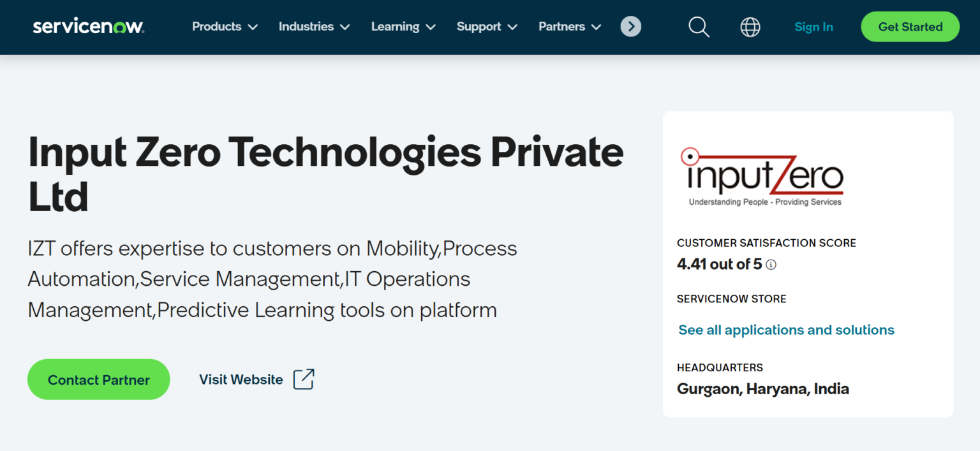The height and width of the screenshot is (451, 980).
Task: Open See all applications and solutions link
Action: [x=786, y=330]
